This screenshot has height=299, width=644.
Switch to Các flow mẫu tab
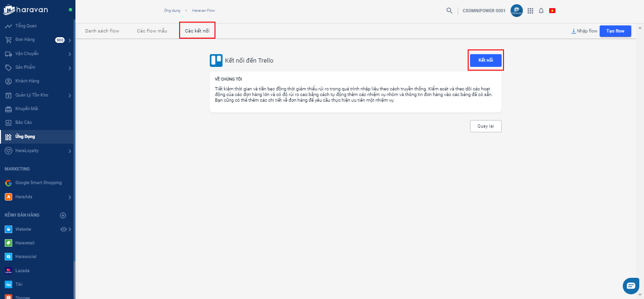point(152,31)
